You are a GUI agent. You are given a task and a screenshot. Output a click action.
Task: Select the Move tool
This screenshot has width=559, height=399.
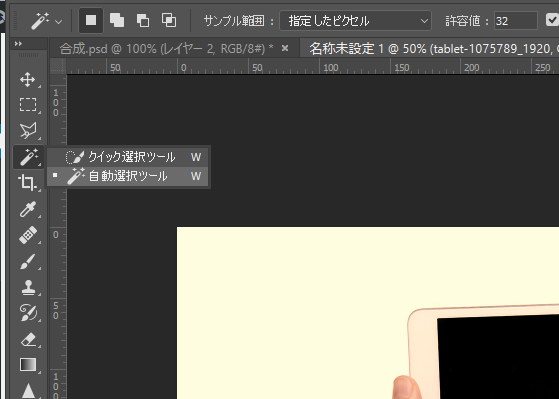pyautogui.click(x=27, y=80)
